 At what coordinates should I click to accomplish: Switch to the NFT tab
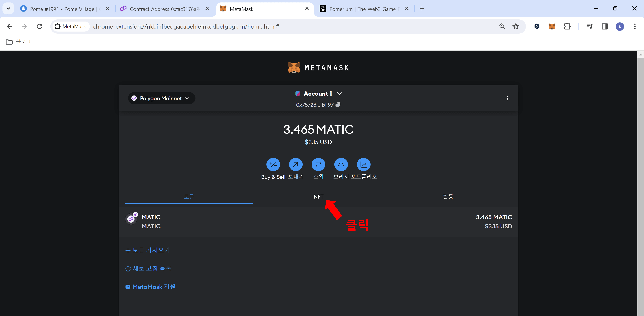click(x=318, y=197)
